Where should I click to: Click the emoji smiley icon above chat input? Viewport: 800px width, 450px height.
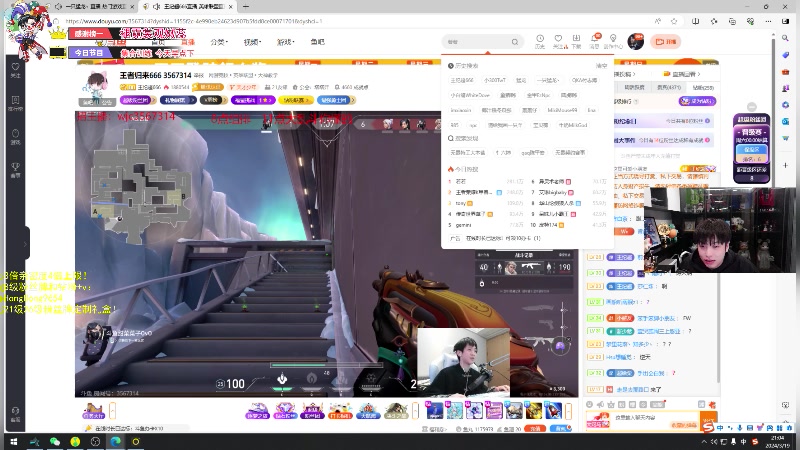590,404
